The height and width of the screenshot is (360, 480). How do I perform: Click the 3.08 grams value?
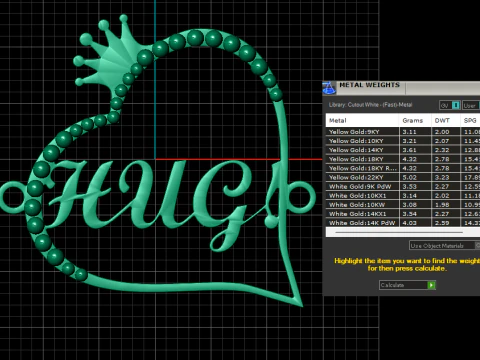click(409, 205)
